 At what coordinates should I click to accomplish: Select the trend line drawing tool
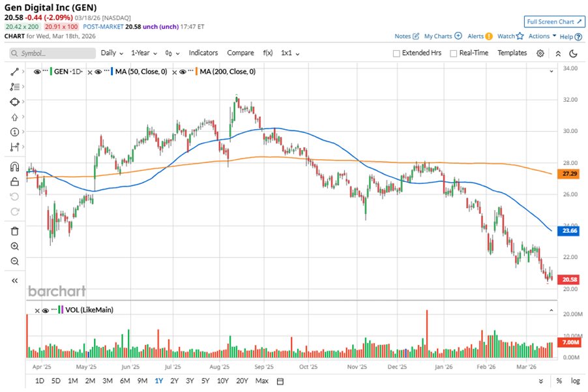pos(14,71)
